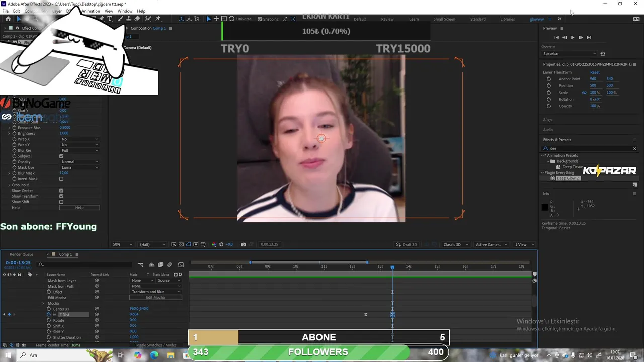644x362 pixels.
Task: Select the Pen tool in the toolbar
Action: click(x=102, y=19)
